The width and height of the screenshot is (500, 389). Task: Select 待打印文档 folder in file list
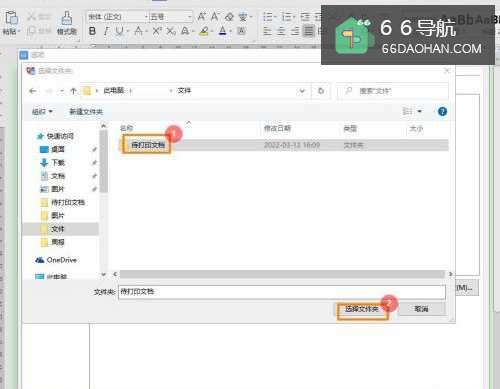[148, 145]
